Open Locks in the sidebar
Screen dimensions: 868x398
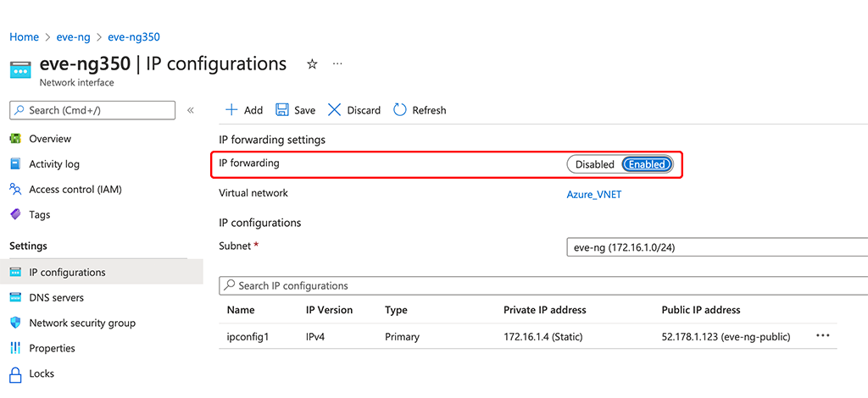pyautogui.click(x=42, y=373)
